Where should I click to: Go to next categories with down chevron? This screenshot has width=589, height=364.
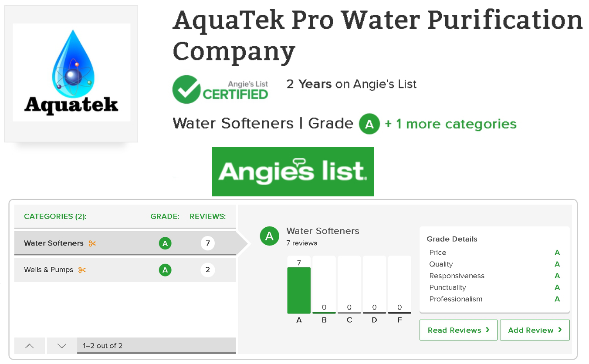[x=62, y=346]
